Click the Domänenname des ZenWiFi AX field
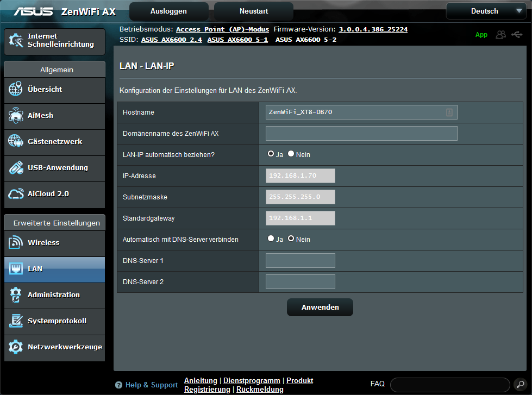The image size is (532, 395). (361, 133)
